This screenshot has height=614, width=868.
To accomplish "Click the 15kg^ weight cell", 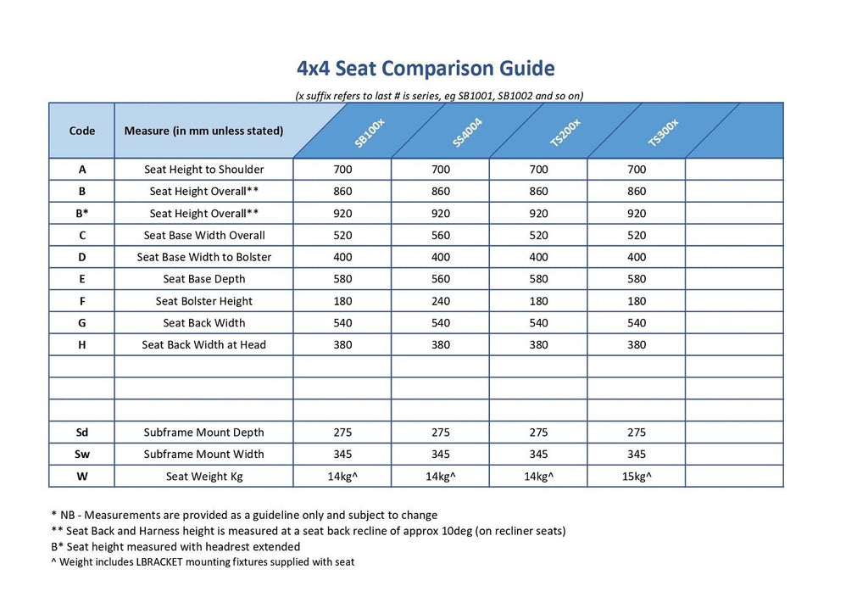I will tap(637, 477).
